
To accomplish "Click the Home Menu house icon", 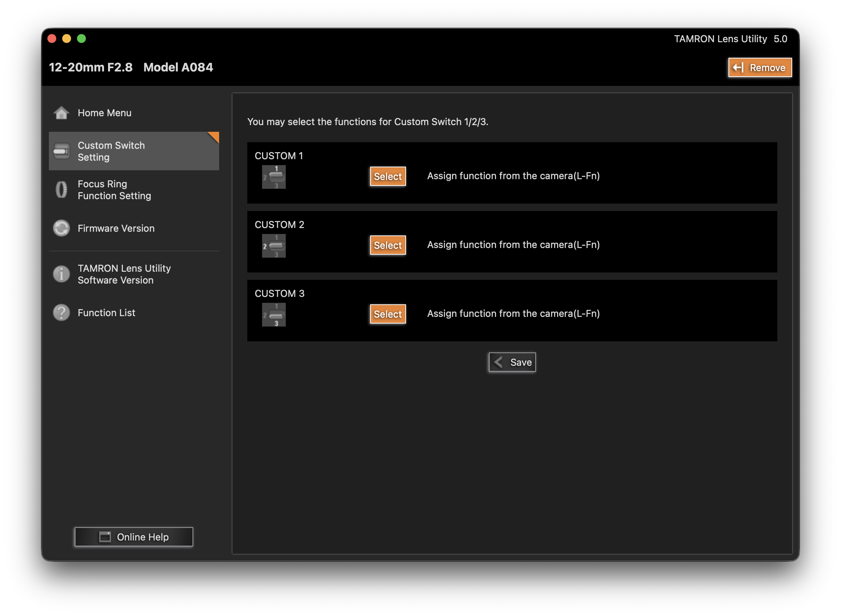I will pyautogui.click(x=61, y=113).
